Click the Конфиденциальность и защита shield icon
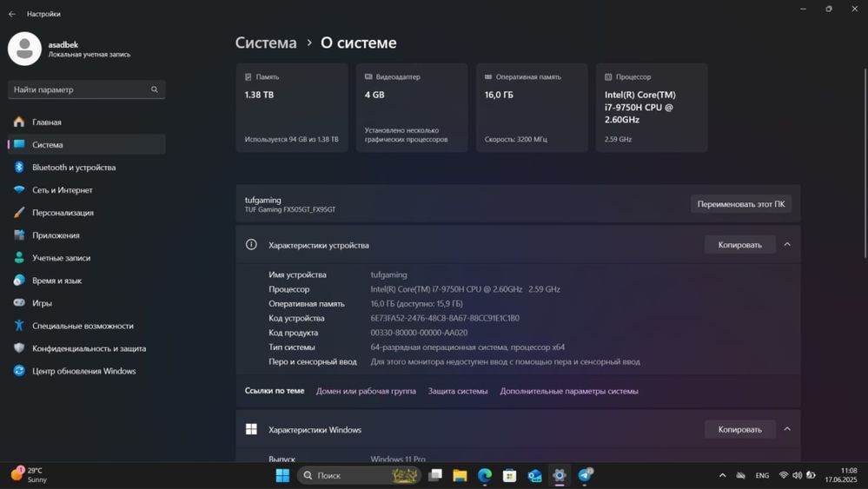The height and width of the screenshot is (489, 868). point(19,348)
